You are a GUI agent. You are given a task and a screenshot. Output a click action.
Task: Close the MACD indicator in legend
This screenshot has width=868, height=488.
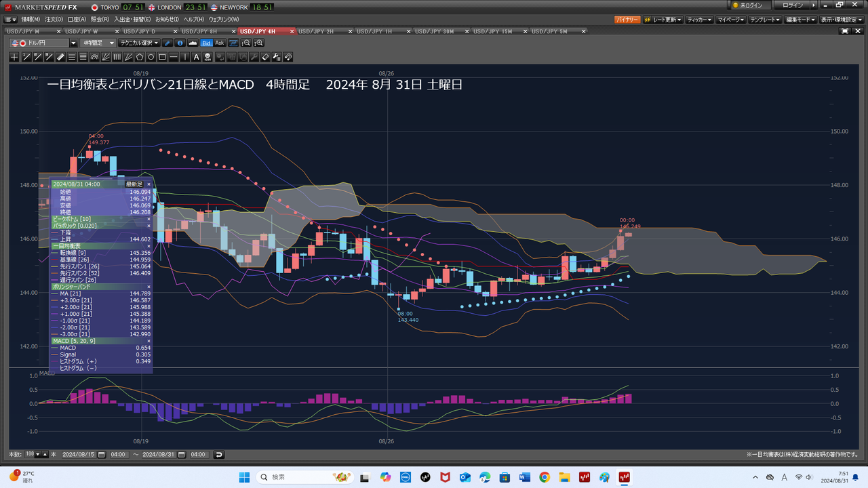[x=149, y=341]
